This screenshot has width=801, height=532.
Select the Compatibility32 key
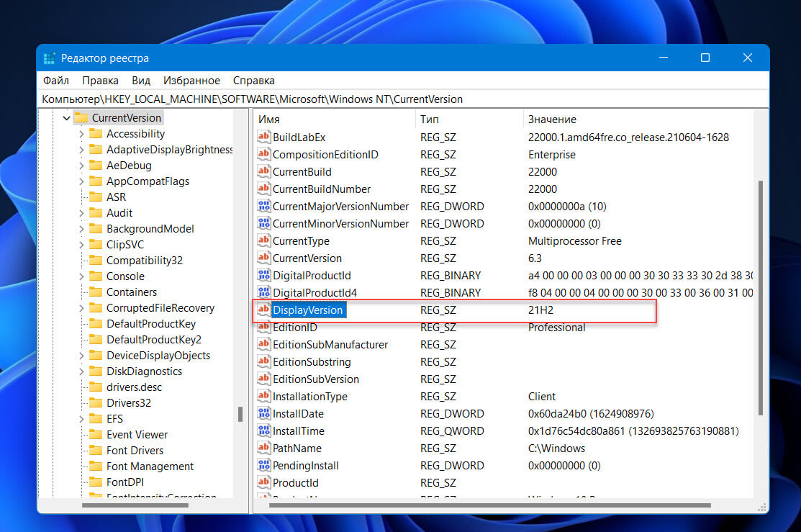[x=145, y=261]
